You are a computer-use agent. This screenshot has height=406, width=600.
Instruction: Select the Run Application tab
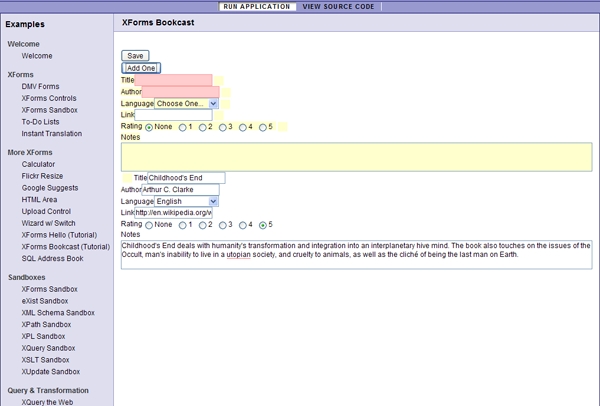coord(257,6)
